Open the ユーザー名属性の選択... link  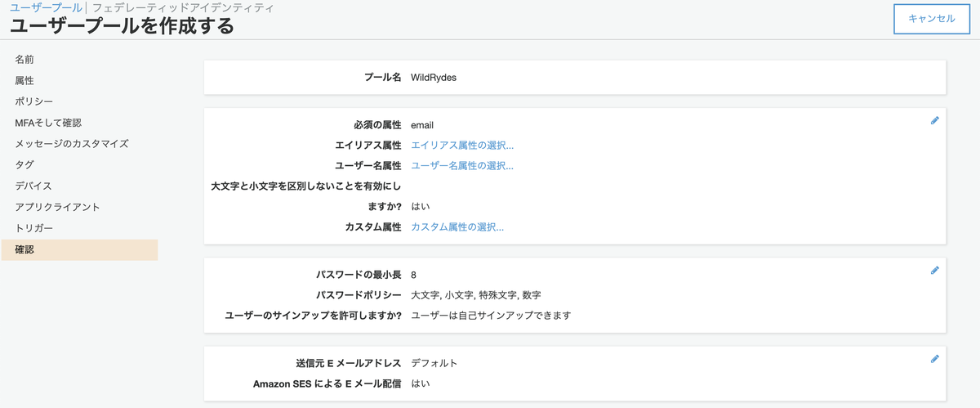462,166
